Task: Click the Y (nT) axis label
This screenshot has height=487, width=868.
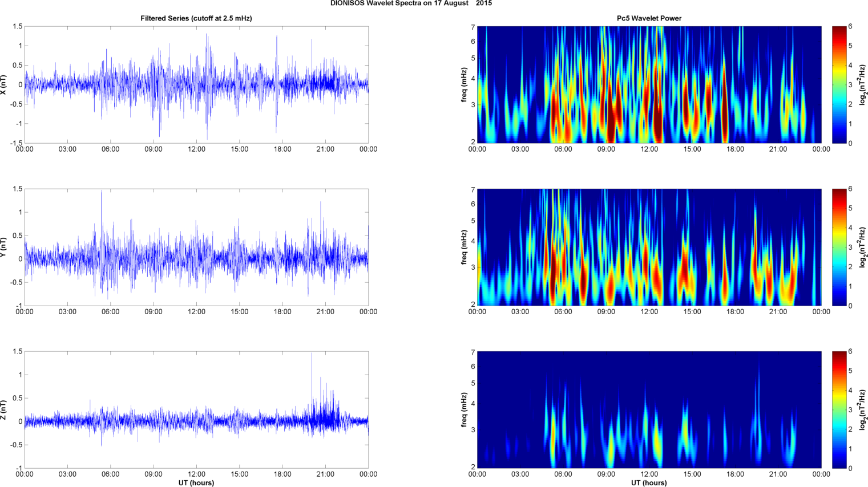Action: click(x=4, y=247)
